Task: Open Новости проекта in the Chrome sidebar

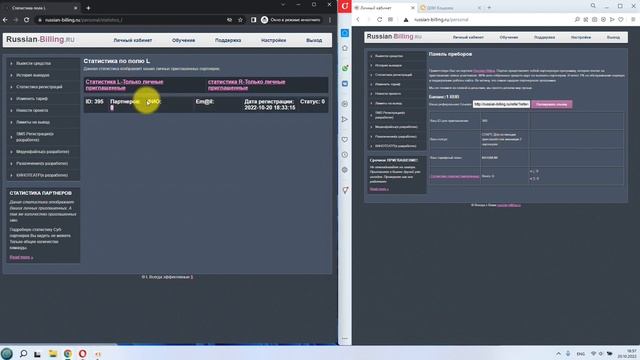Action: [x=32, y=110]
